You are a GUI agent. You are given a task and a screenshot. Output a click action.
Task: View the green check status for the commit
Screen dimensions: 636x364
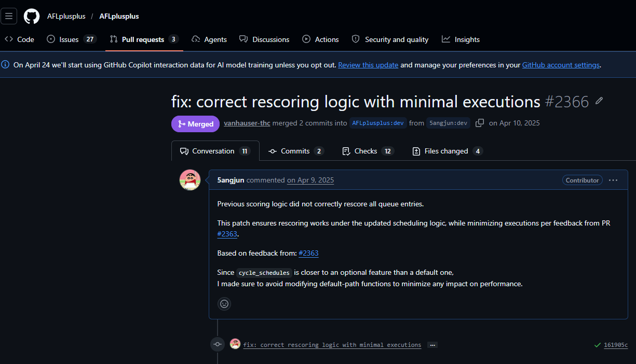click(598, 345)
